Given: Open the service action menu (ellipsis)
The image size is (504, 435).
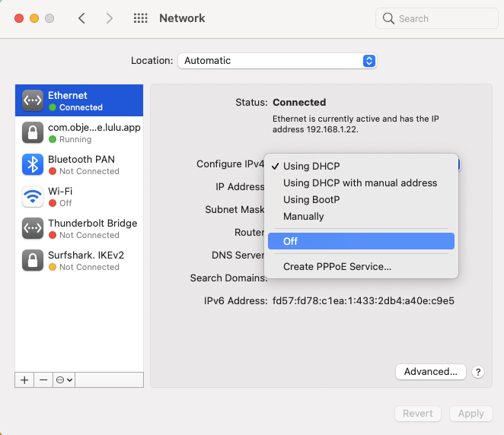Looking at the screenshot, I should point(64,380).
